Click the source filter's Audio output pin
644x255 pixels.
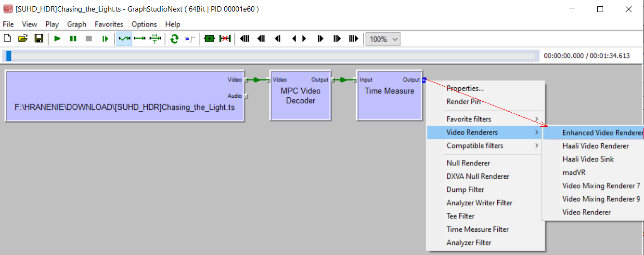[x=246, y=96]
